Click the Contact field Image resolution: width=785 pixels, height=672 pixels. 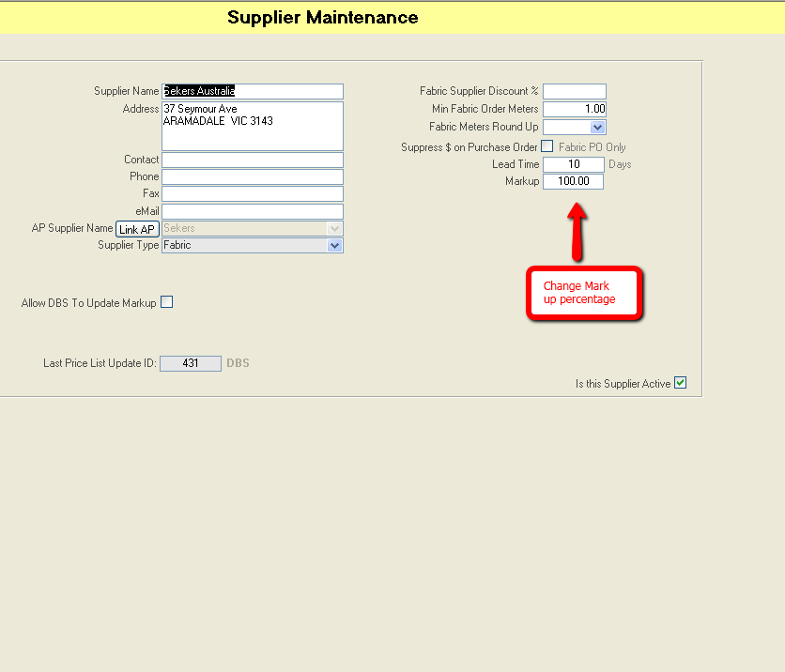tap(252, 160)
